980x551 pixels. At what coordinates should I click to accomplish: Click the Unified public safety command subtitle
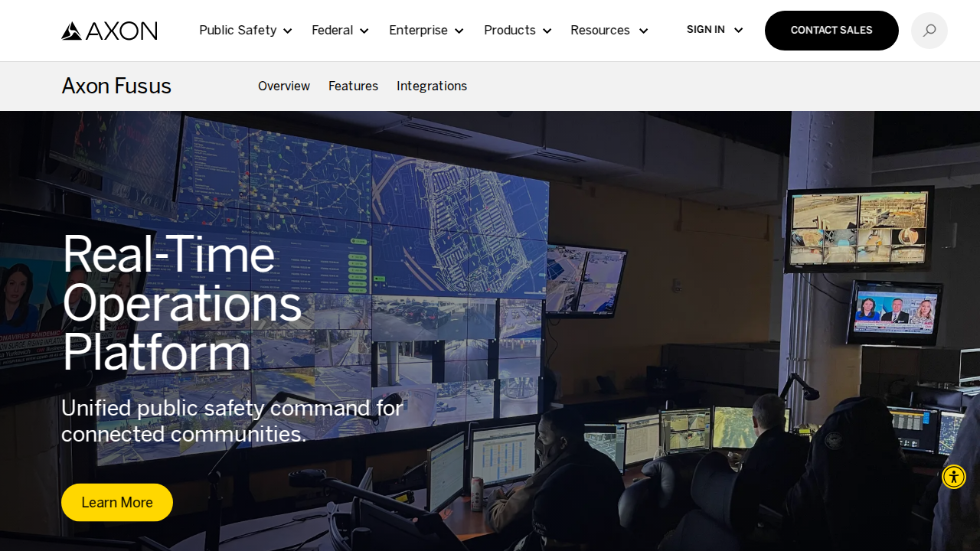pos(232,421)
